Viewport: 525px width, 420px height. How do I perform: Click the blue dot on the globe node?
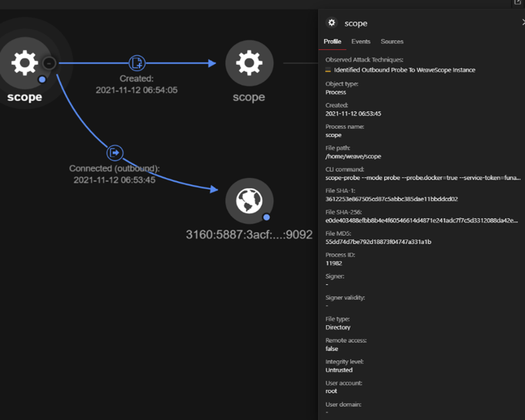coord(266,217)
